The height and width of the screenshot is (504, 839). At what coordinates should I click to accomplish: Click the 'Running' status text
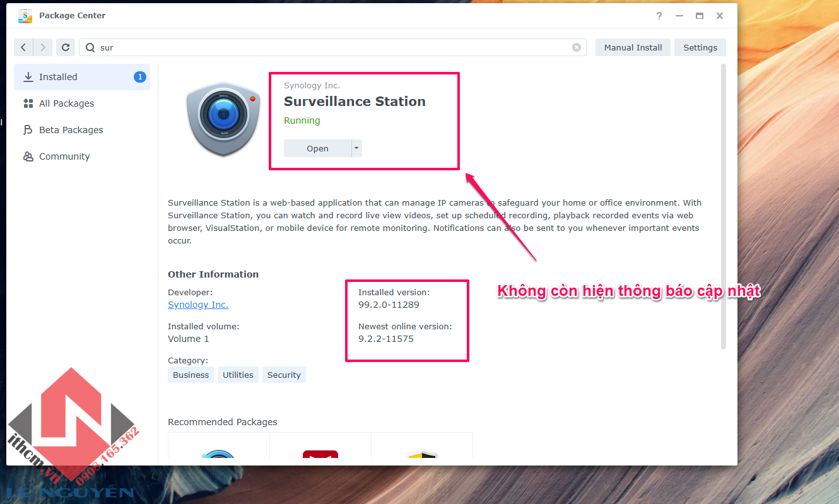tap(302, 120)
